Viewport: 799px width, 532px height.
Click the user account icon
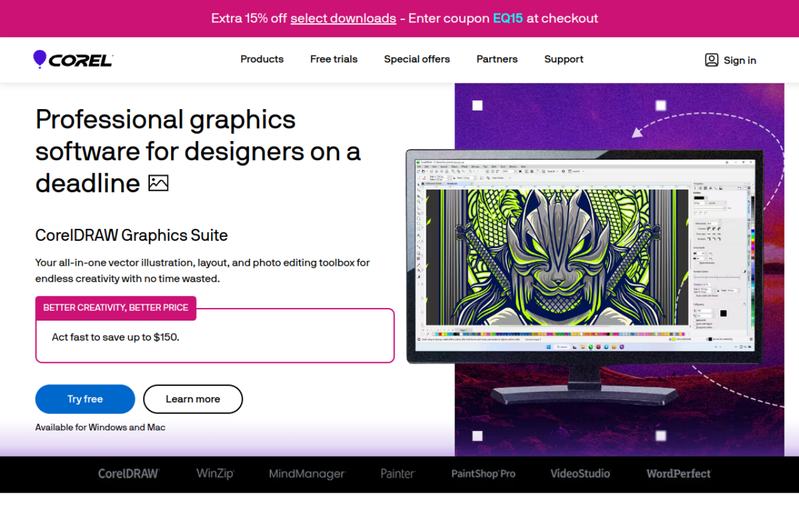point(712,60)
